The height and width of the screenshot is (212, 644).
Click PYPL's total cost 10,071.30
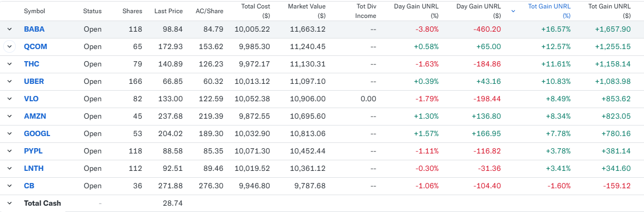(x=252, y=151)
